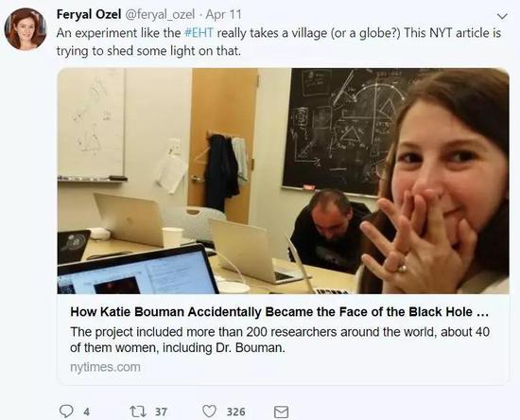View the 326 likes count
Viewport: 520px width, 420px height.
point(235,411)
